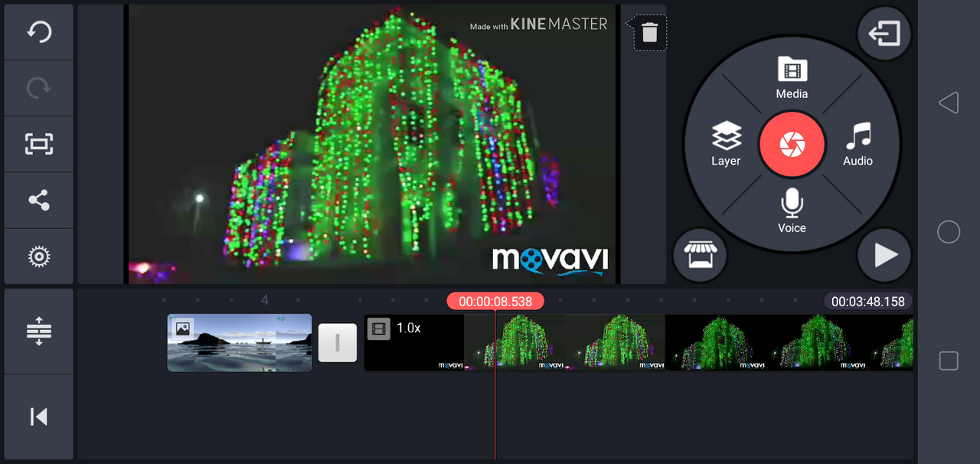Open the KineMaster Asset Store icon

pyautogui.click(x=699, y=255)
